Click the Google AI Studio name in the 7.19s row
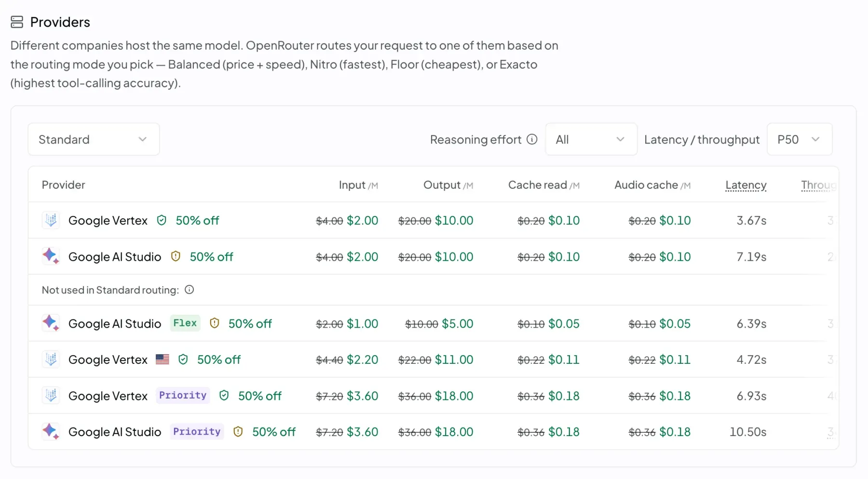868x479 pixels. pyautogui.click(x=115, y=256)
